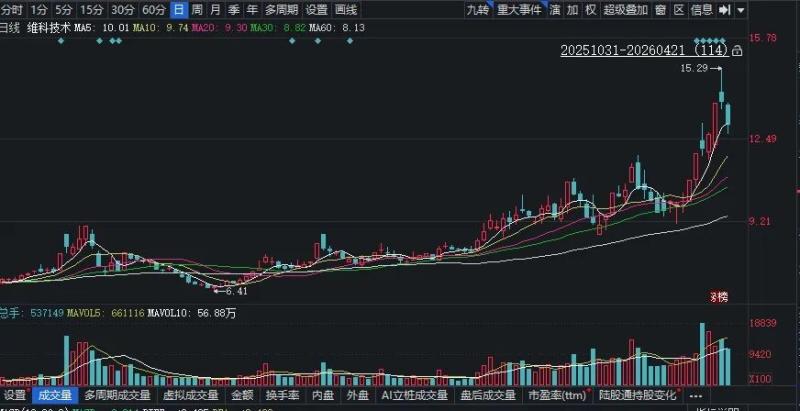Enable 超级叠加 overlay
The height and width of the screenshot is (411, 800).
coord(625,10)
